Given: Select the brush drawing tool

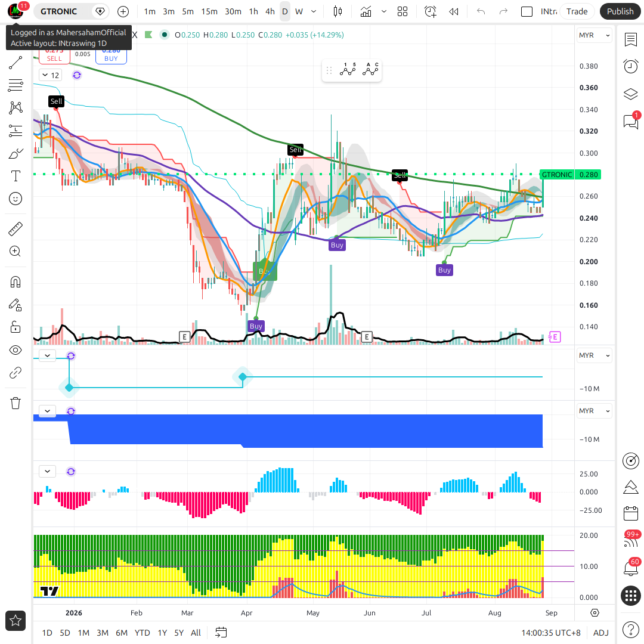Looking at the screenshot, I should click(16, 154).
